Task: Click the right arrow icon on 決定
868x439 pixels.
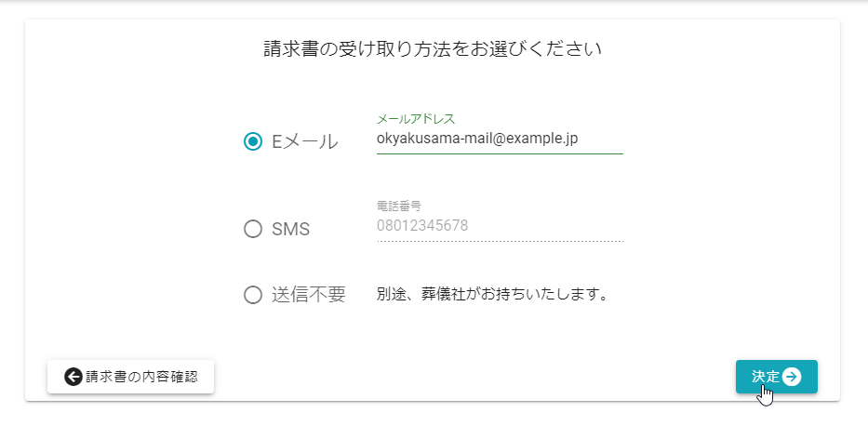Action: point(792,377)
